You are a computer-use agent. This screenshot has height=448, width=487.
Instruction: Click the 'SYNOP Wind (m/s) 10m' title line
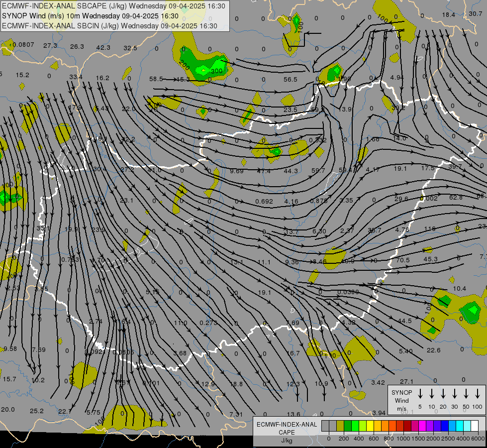pyautogui.click(x=90, y=16)
